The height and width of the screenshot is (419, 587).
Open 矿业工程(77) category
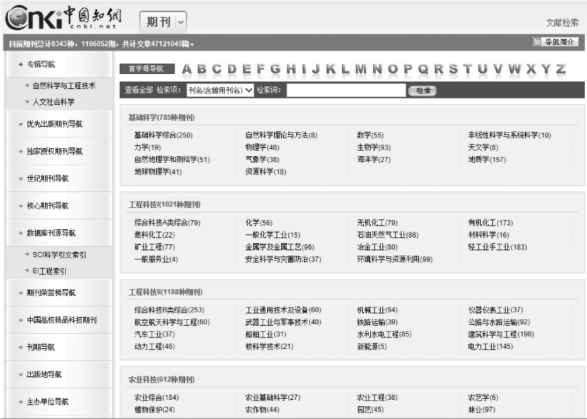(154, 247)
